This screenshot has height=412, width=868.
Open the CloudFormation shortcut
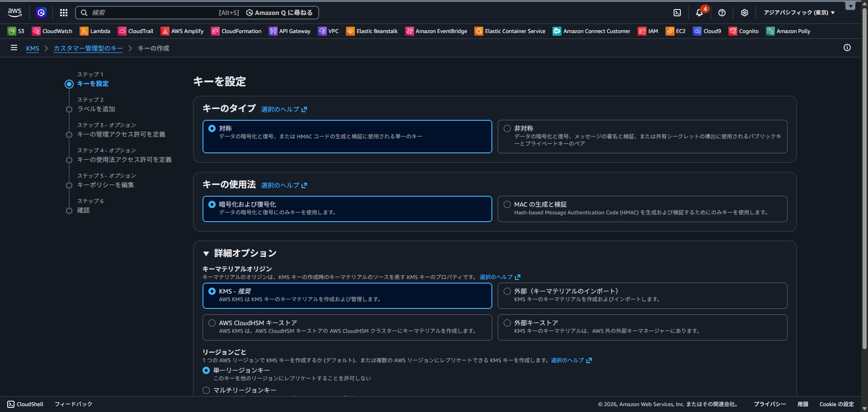236,31
